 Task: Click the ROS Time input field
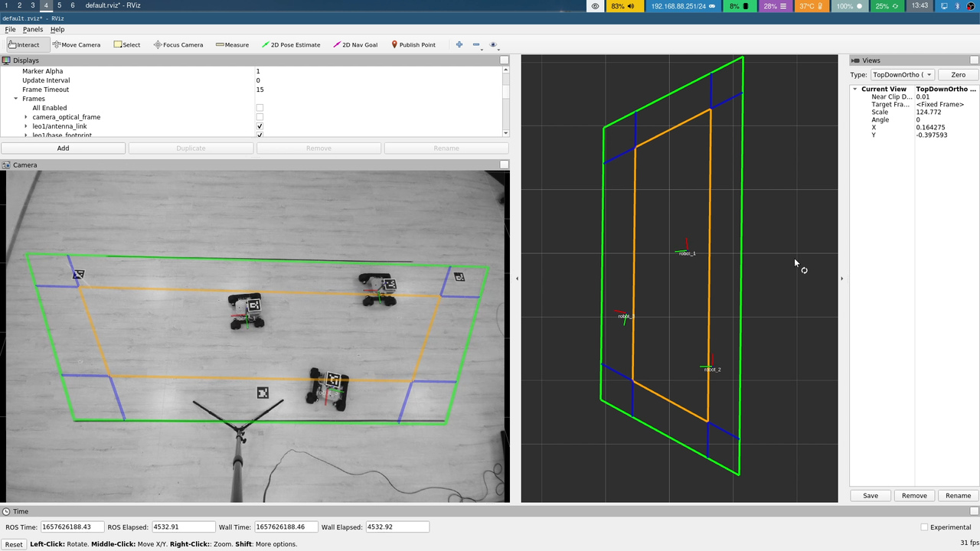coord(71,527)
